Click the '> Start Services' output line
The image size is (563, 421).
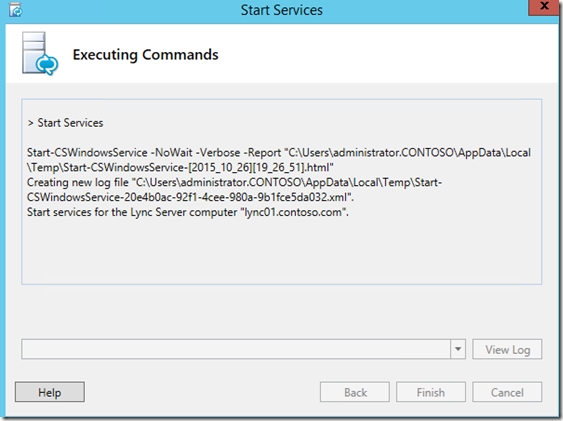coord(65,123)
